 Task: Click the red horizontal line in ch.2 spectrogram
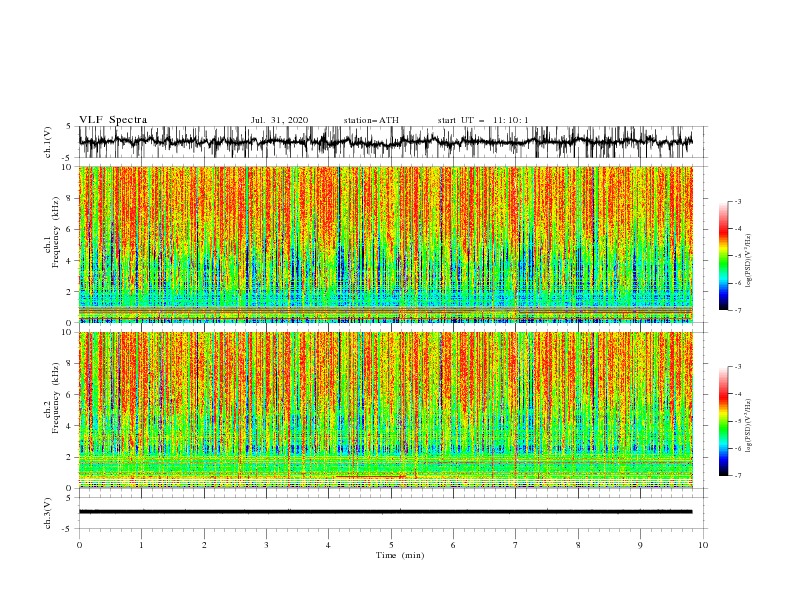[x=371, y=477]
